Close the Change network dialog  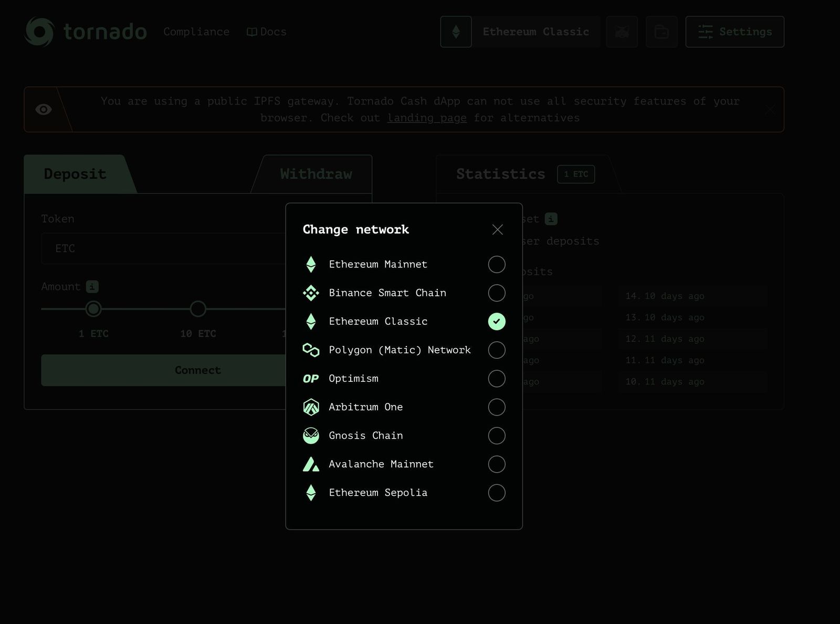pos(497,230)
